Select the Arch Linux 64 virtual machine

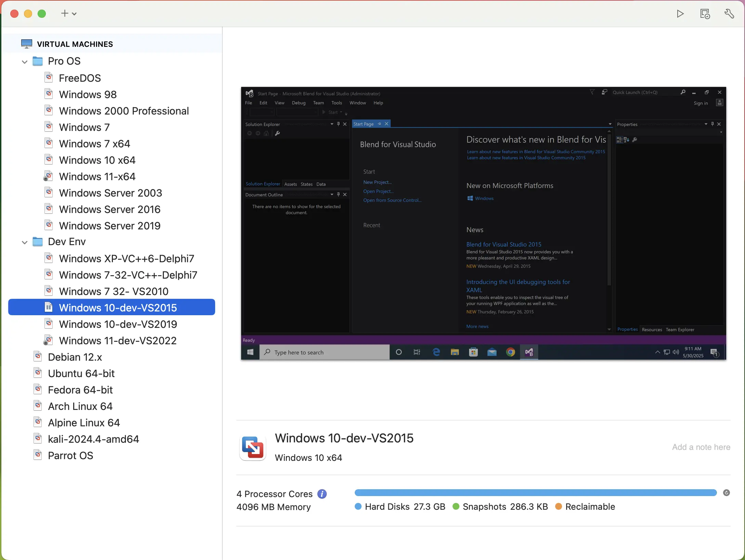click(x=112, y=406)
